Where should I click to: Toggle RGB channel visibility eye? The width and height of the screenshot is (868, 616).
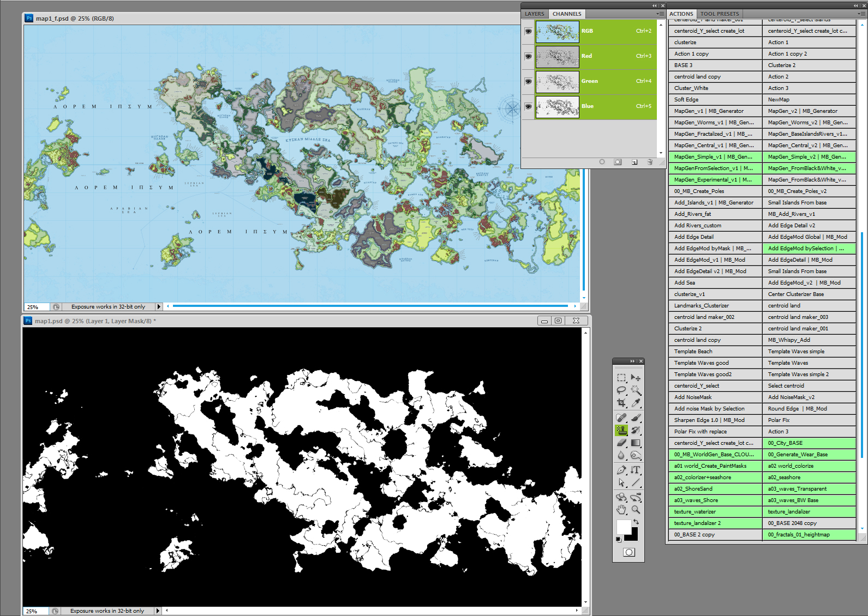click(528, 31)
